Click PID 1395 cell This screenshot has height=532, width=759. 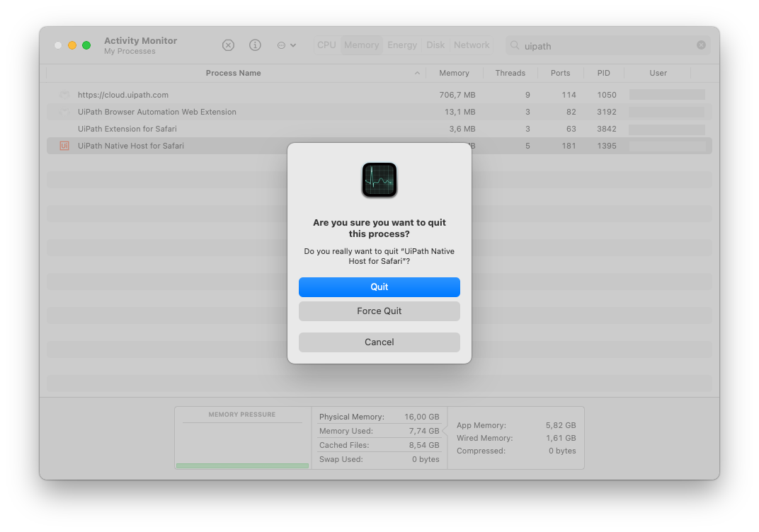[x=607, y=146]
